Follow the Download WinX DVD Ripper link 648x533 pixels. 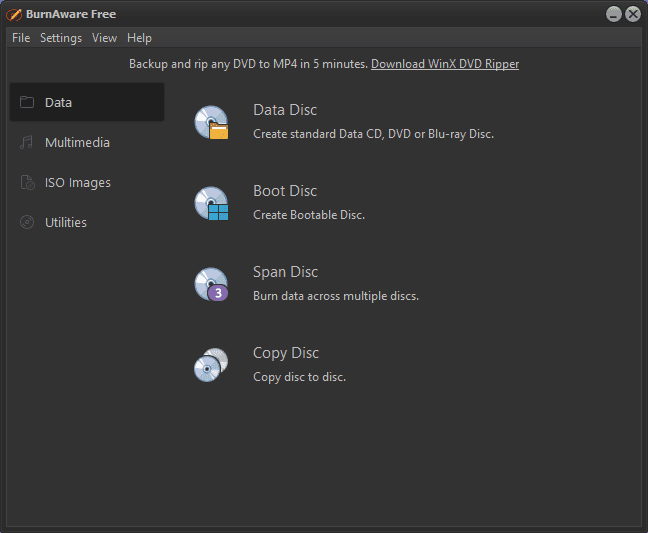coord(445,64)
